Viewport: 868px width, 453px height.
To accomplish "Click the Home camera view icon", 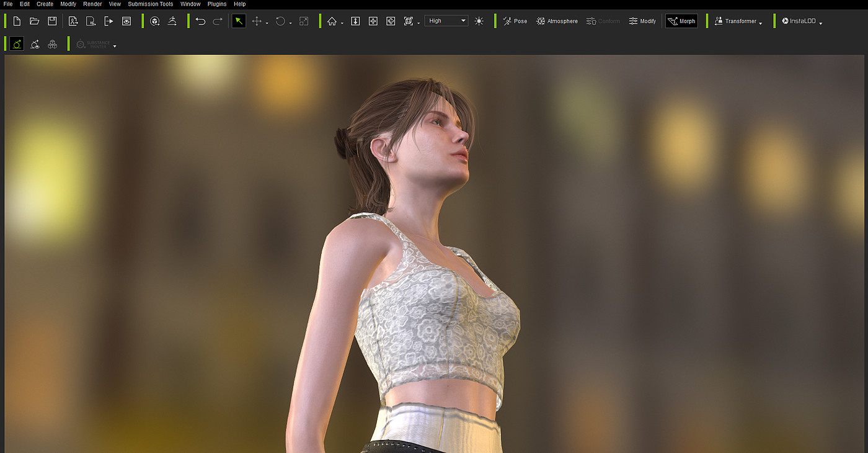I will point(332,21).
